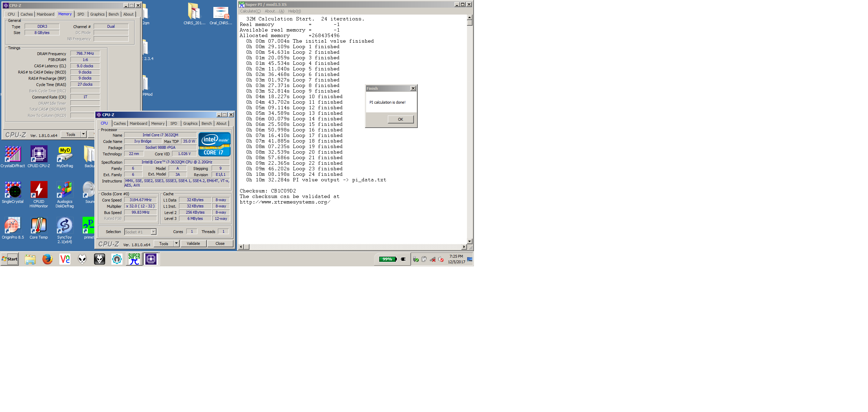Click Tools button in Memory CPU-Z window
The image size is (868, 412).
coord(71,134)
